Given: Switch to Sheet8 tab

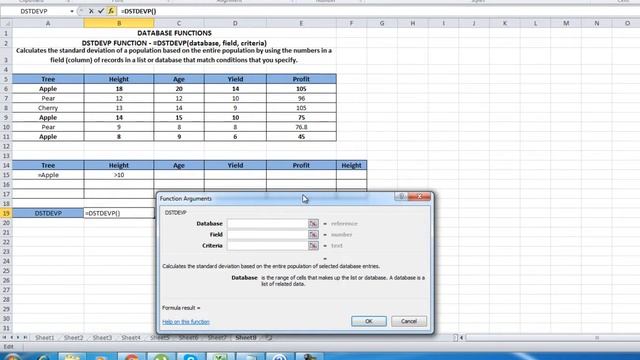Looking at the screenshot, I should click(246, 338).
